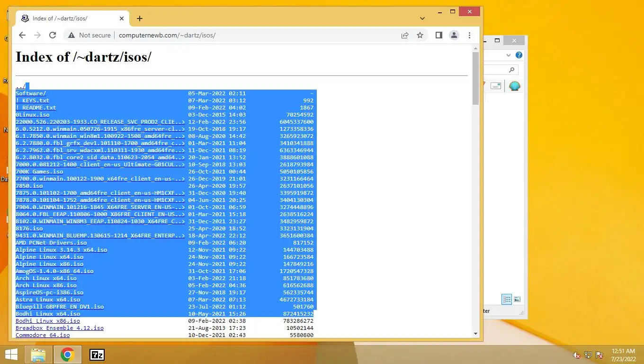Reload the page with the refresh icon
644x364 pixels.
click(53, 35)
